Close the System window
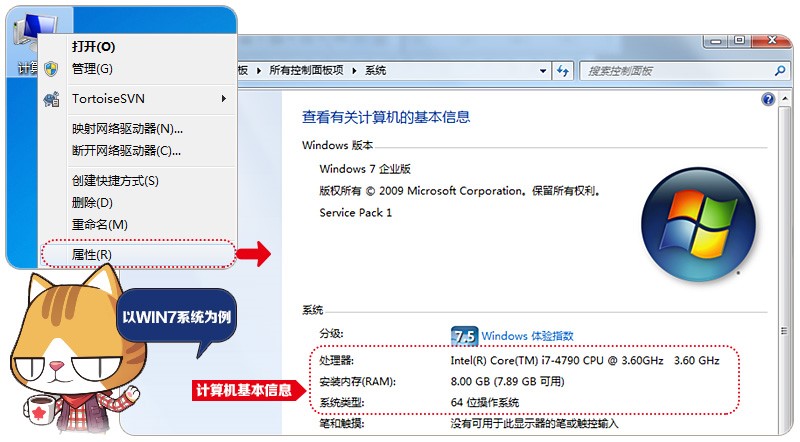 (771, 40)
